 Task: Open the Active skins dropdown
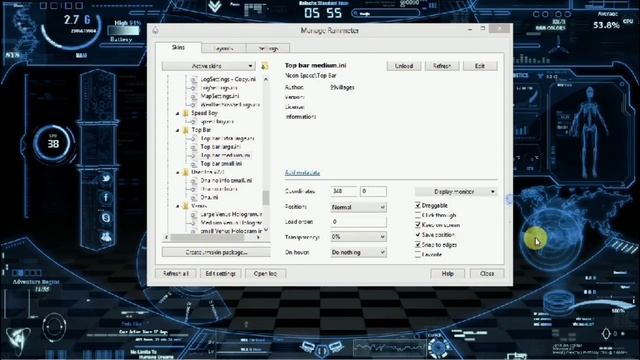click(x=209, y=66)
